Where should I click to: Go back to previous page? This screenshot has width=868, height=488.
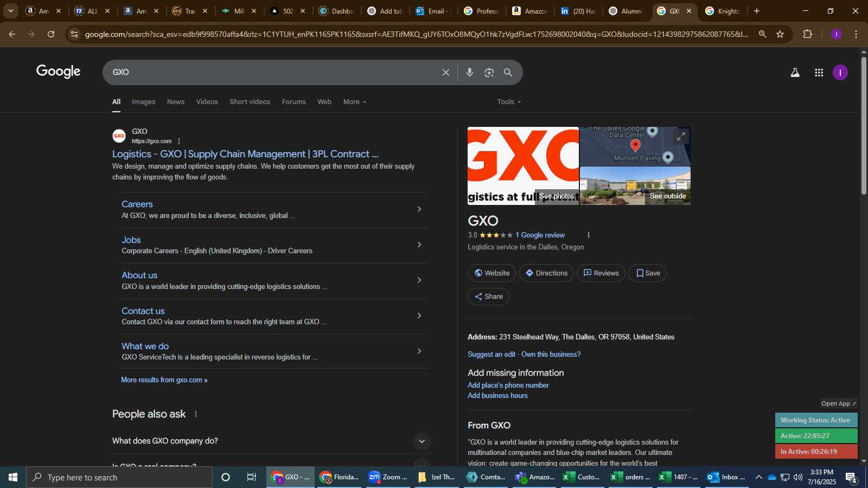coord(12,34)
